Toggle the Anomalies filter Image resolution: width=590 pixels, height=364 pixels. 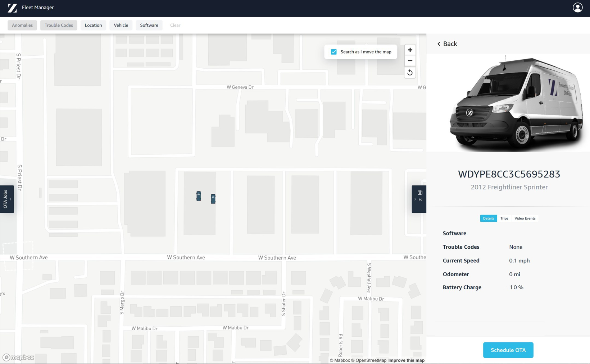(x=22, y=25)
